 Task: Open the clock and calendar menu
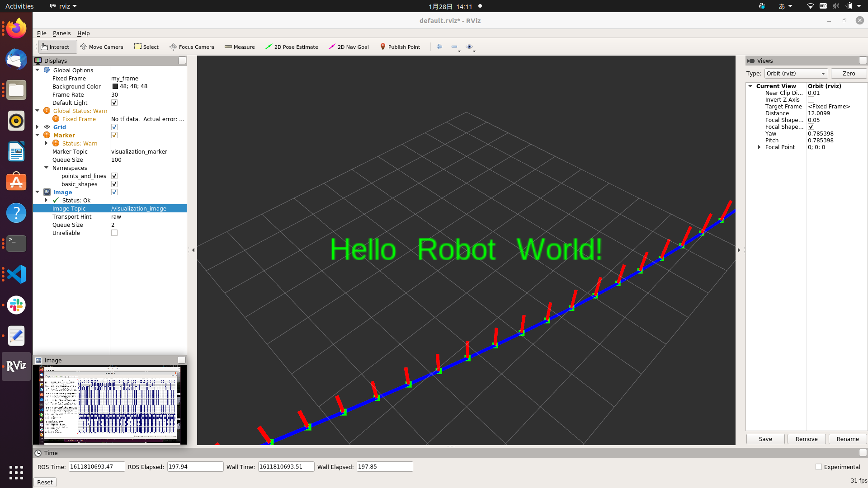click(450, 6)
